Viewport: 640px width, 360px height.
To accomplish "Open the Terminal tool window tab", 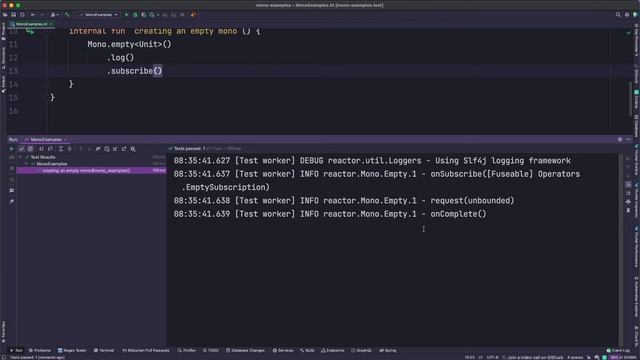I will [x=104, y=350].
